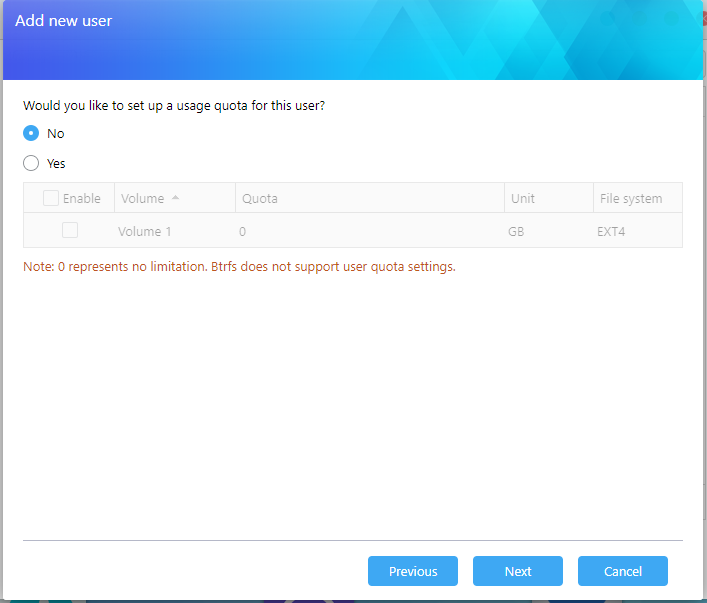Check the Volume 1 row checkbox

pos(70,230)
